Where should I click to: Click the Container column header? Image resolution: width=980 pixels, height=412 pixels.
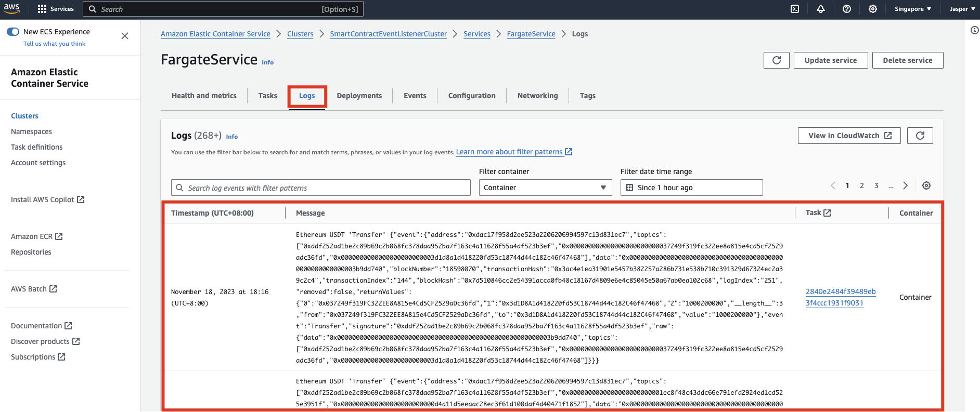[916, 213]
